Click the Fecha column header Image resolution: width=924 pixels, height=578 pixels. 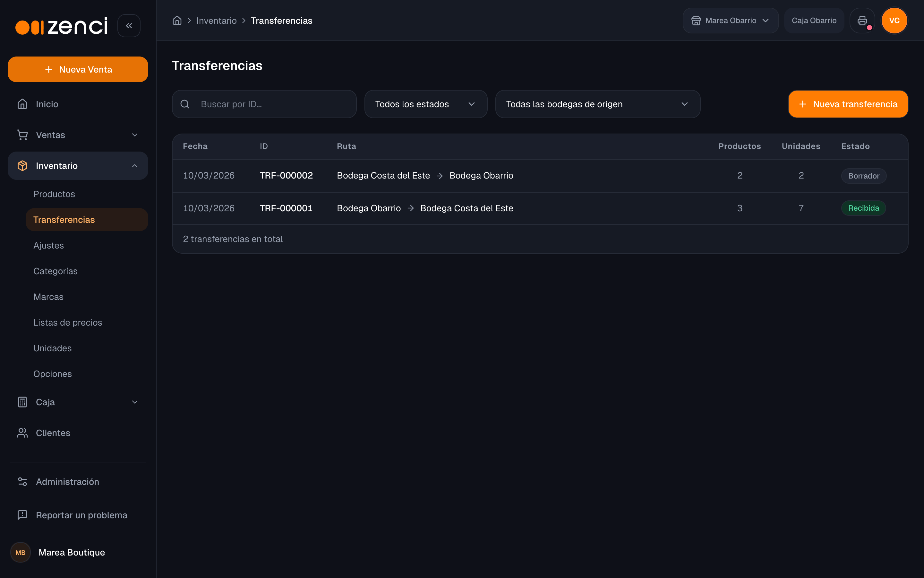195,146
